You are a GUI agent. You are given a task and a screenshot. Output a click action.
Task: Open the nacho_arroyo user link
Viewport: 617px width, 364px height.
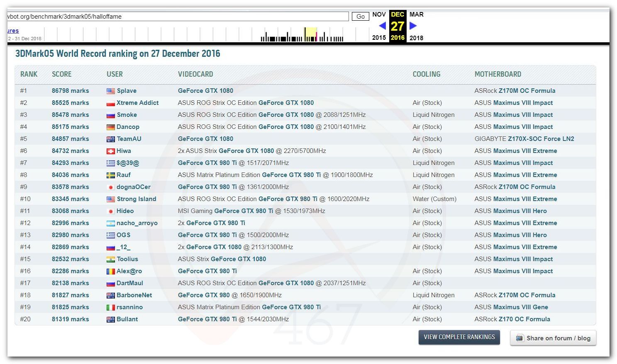tap(137, 223)
